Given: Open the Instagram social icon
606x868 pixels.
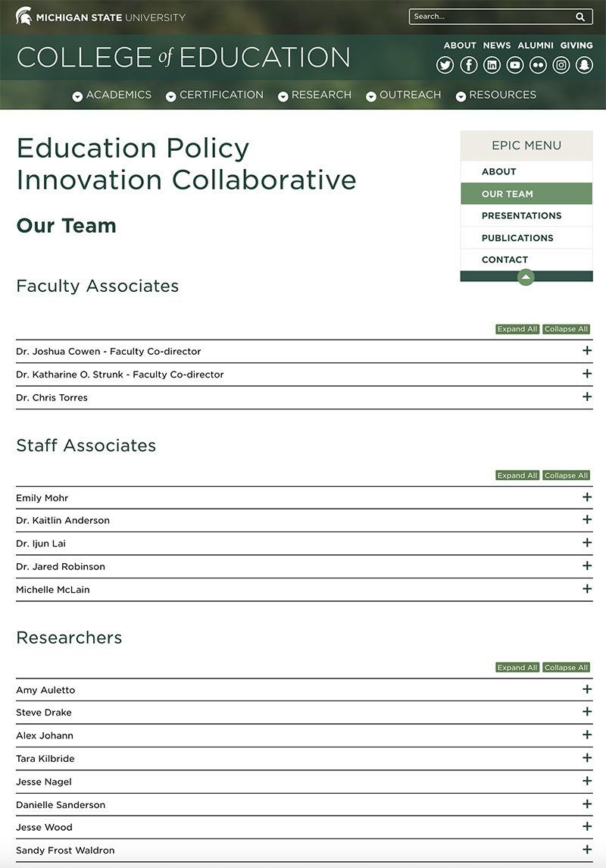Looking at the screenshot, I should [561, 65].
